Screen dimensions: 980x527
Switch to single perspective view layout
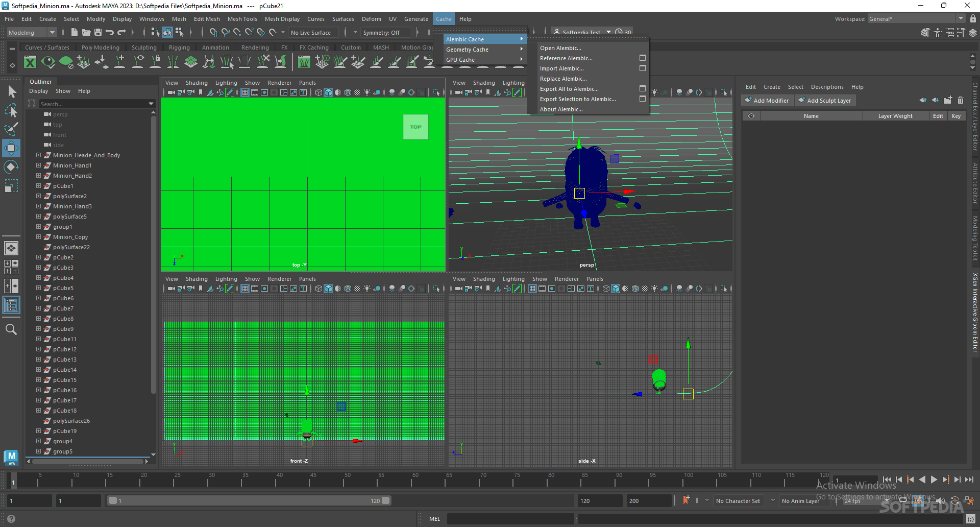[11, 248]
